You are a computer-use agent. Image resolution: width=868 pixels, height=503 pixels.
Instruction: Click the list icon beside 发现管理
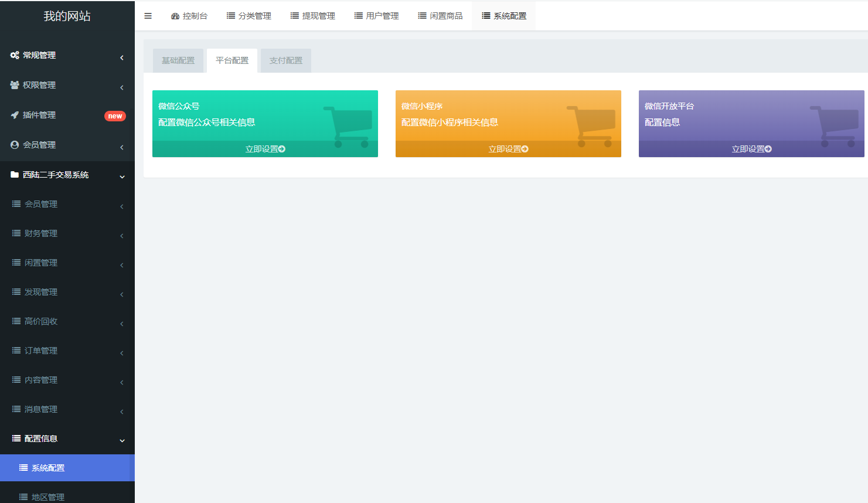point(16,292)
